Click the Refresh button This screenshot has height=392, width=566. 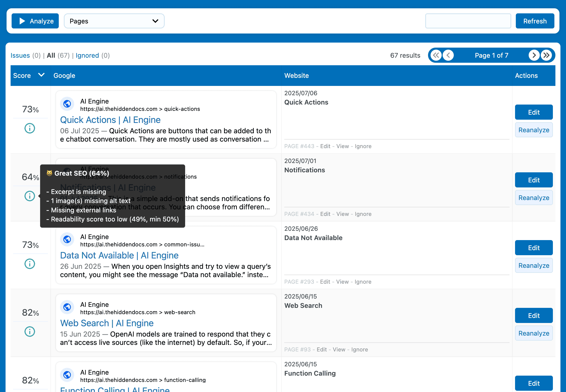pos(535,21)
